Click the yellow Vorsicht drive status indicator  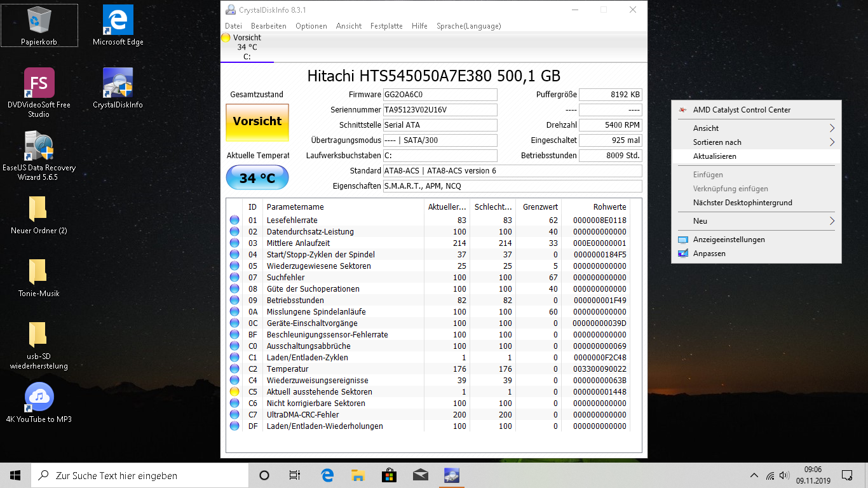pos(226,37)
